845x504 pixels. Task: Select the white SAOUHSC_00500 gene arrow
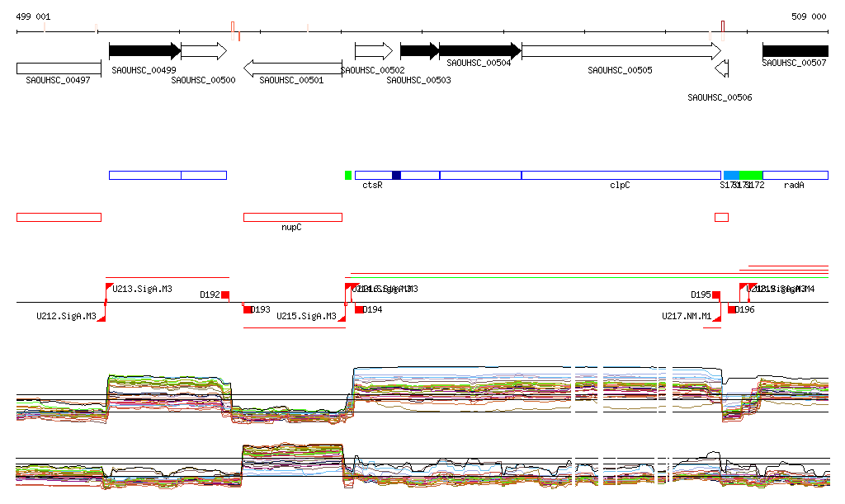pos(203,51)
